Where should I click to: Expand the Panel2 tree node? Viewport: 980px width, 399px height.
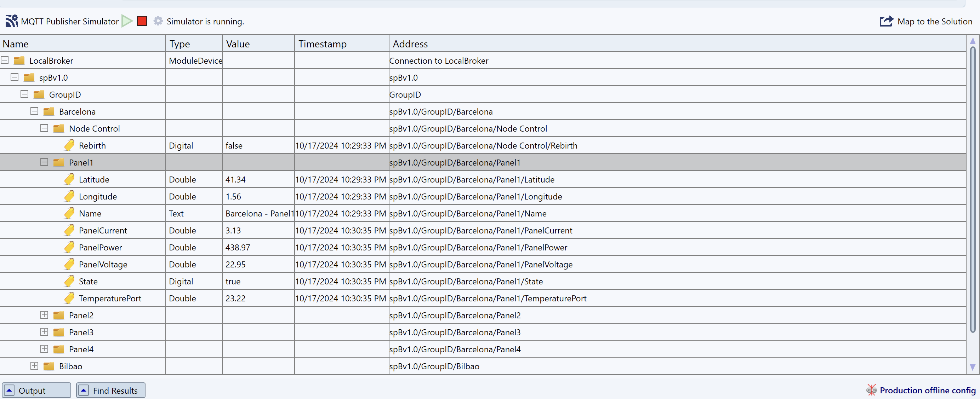(x=44, y=315)
